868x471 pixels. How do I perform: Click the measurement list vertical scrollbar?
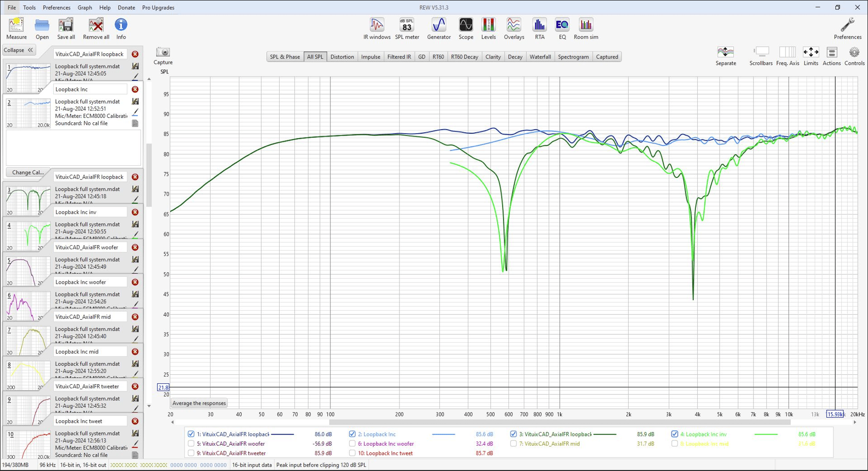pos(149,175)
